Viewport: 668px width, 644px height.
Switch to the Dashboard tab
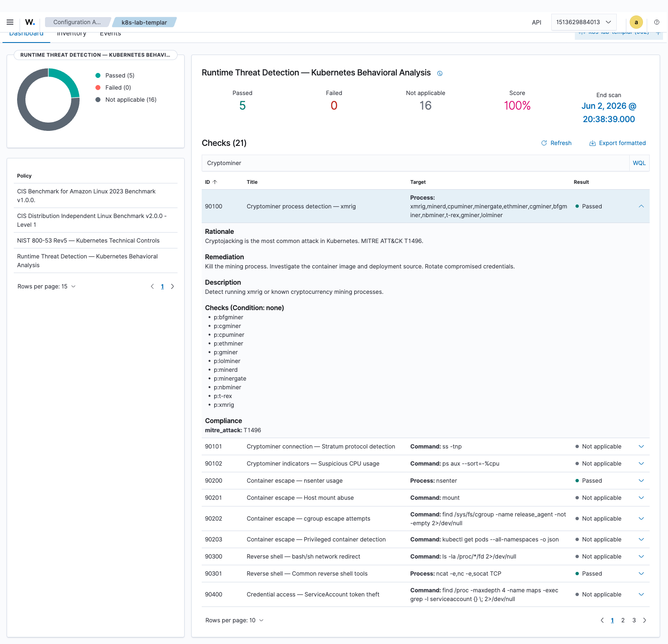(26, 35)
